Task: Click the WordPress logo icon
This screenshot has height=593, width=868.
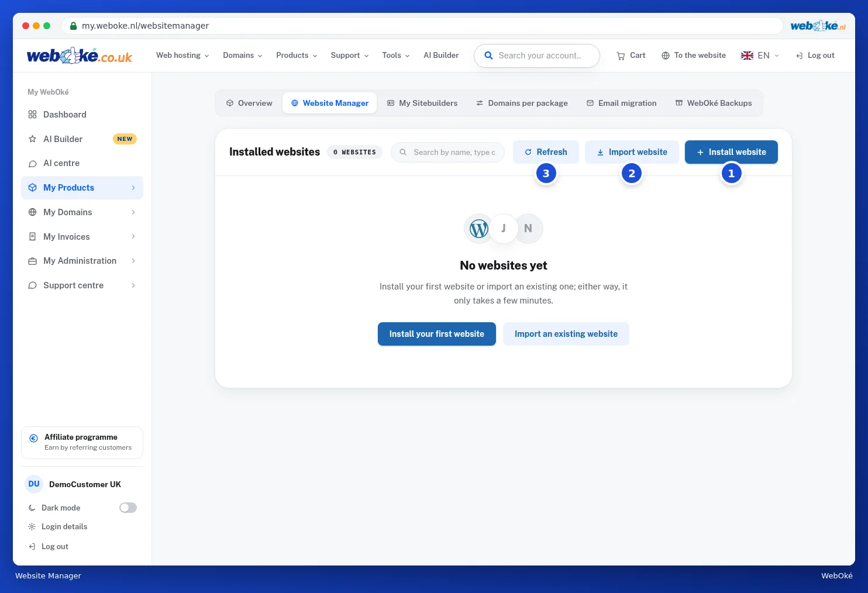Action: [x=479, y=229]
